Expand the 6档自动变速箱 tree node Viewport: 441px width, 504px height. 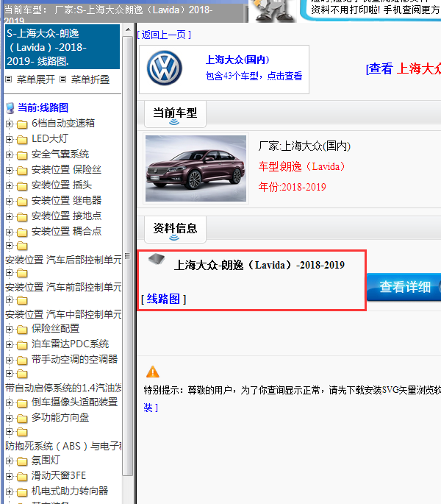pyautogui.click(x=10, y=124)
